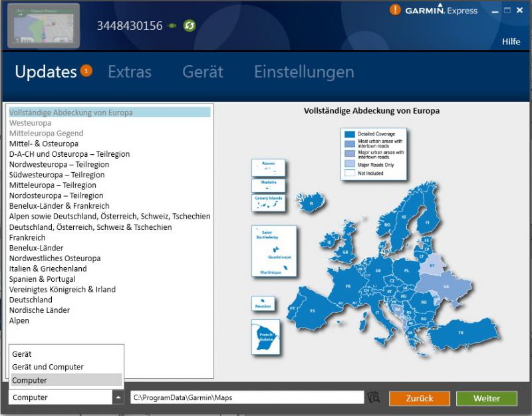Edit the map folder path field

tap(247, 397)
